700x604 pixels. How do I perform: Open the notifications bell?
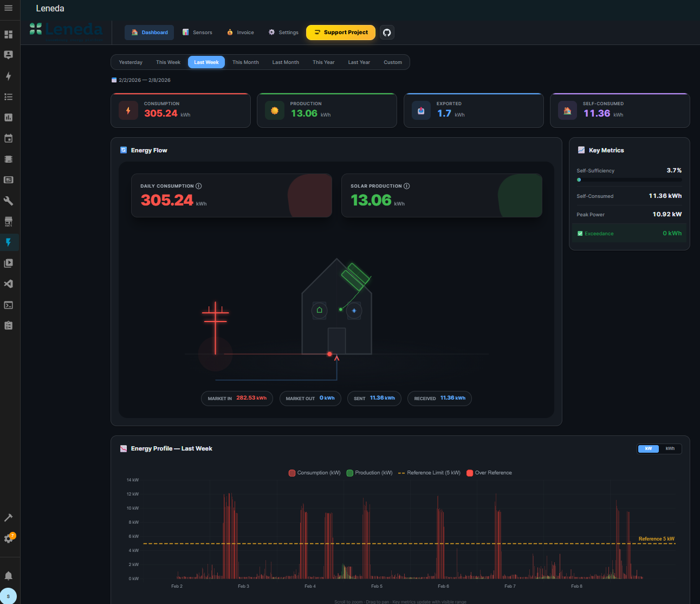(9, 576)
